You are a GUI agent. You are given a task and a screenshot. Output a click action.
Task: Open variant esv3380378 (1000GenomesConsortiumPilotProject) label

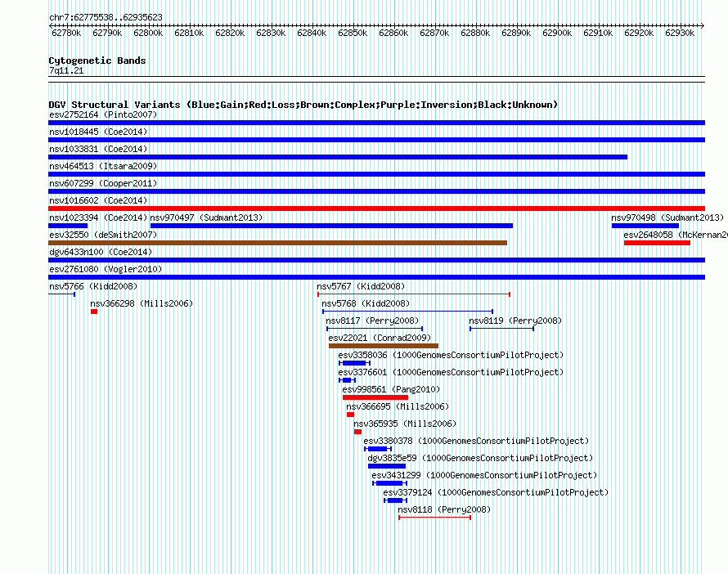click(x=476, y=441)
